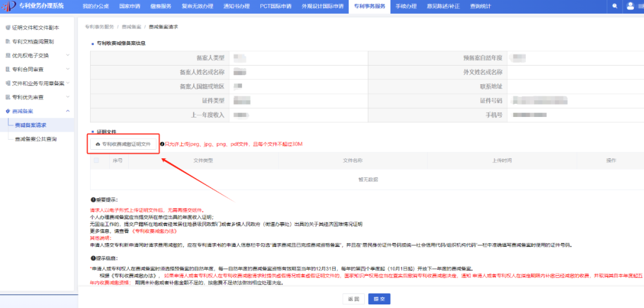
Task: Click the 专利合同审查 sidebar icon
Action: point(8,69)
